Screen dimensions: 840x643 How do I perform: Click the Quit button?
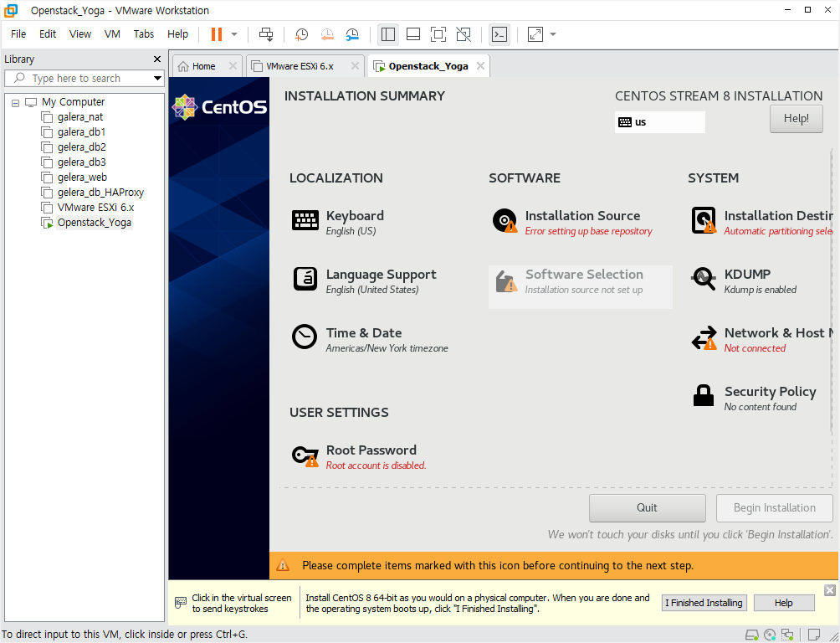click(x=647, y=508)
